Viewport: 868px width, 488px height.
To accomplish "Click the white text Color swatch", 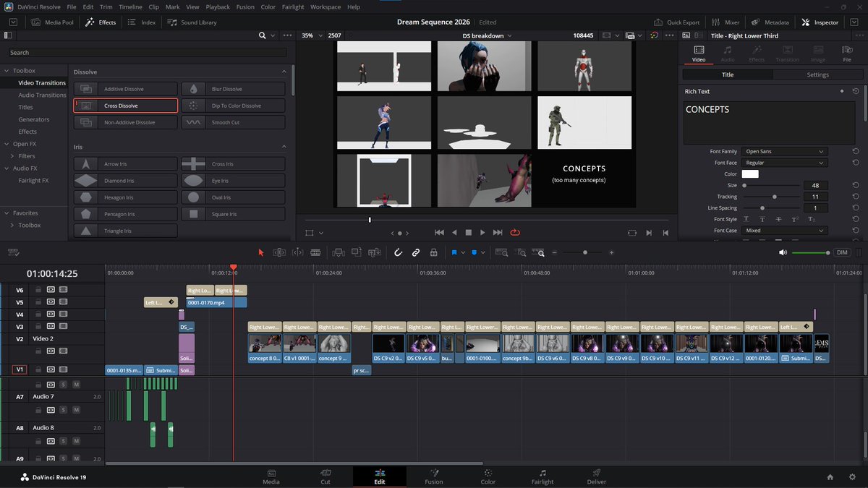I will tap(750, 174).
